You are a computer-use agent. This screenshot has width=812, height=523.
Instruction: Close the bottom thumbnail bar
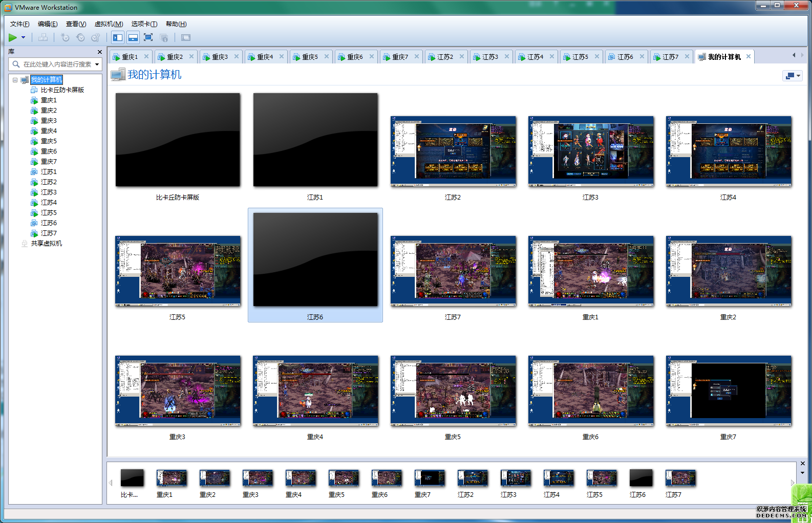(802, 464)
